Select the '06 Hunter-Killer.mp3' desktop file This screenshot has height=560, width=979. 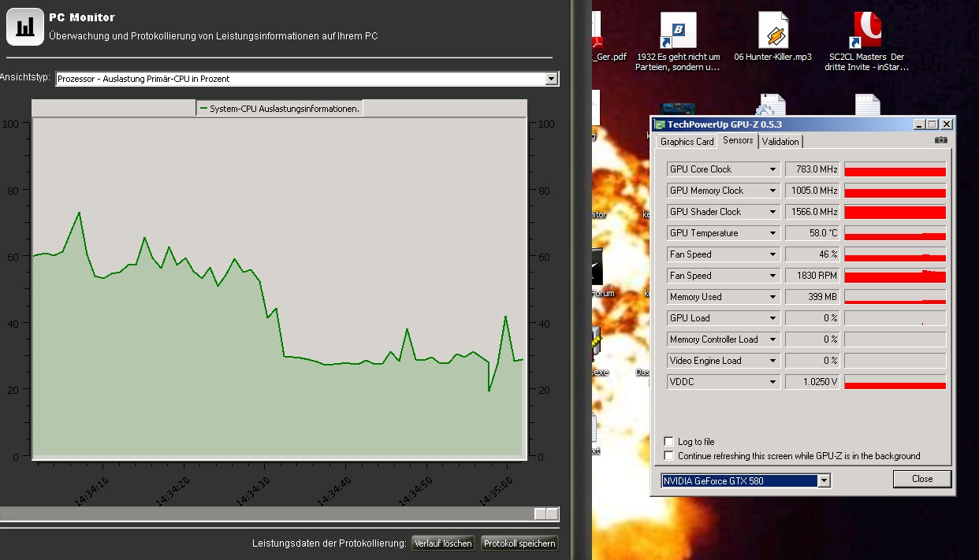tap(772, 38)
